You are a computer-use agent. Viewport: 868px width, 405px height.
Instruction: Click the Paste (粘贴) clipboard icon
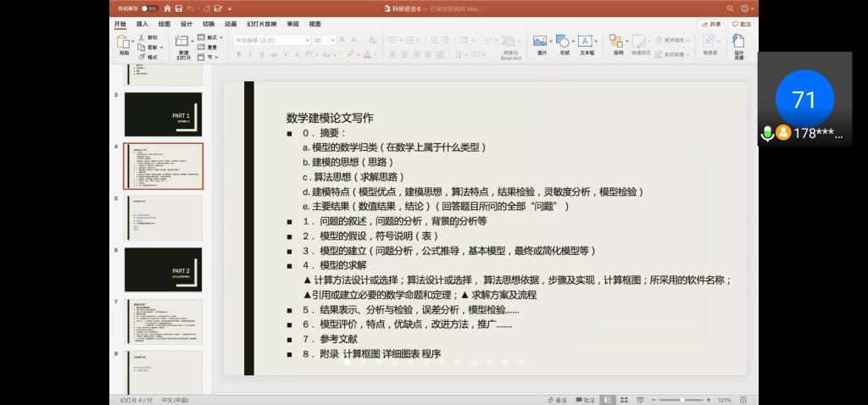click(124, 42)
